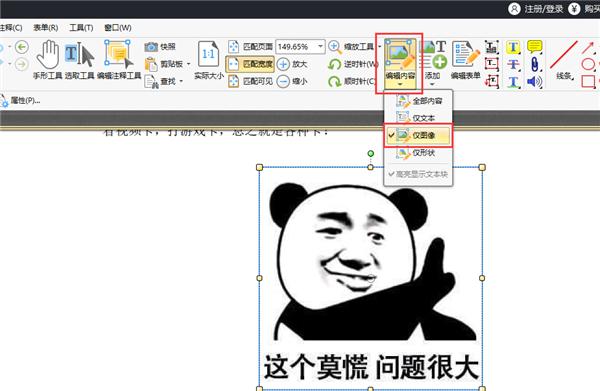This screenshot has height=391, width=600.
Task: Rotate view clockwise (顺时针)
Action: point(351,81)
